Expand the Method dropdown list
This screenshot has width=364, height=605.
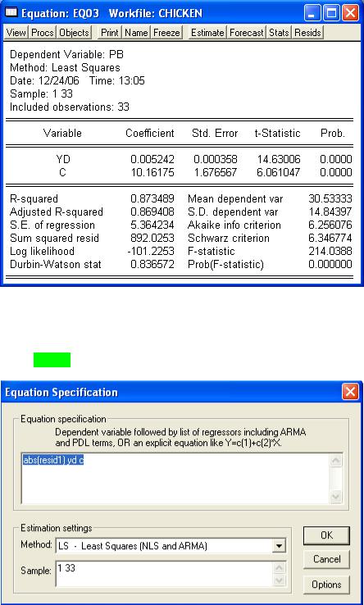coord(278,546)
